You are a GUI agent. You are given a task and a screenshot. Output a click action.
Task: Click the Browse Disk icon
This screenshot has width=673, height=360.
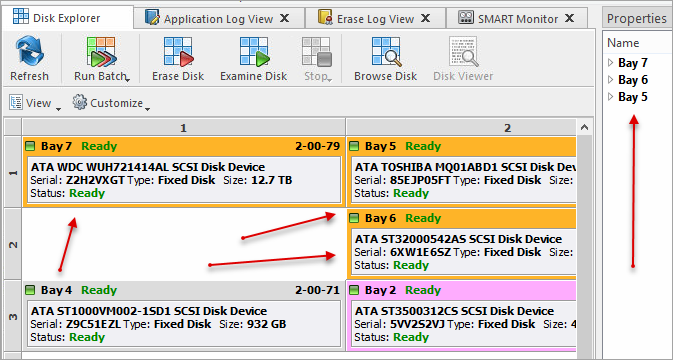386,52
